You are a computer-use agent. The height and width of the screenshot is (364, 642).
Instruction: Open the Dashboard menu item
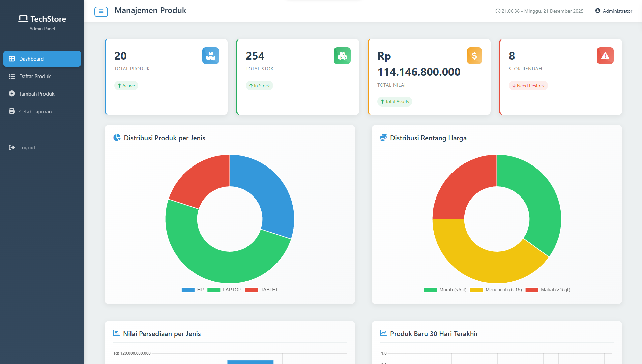tap(42, 59)
